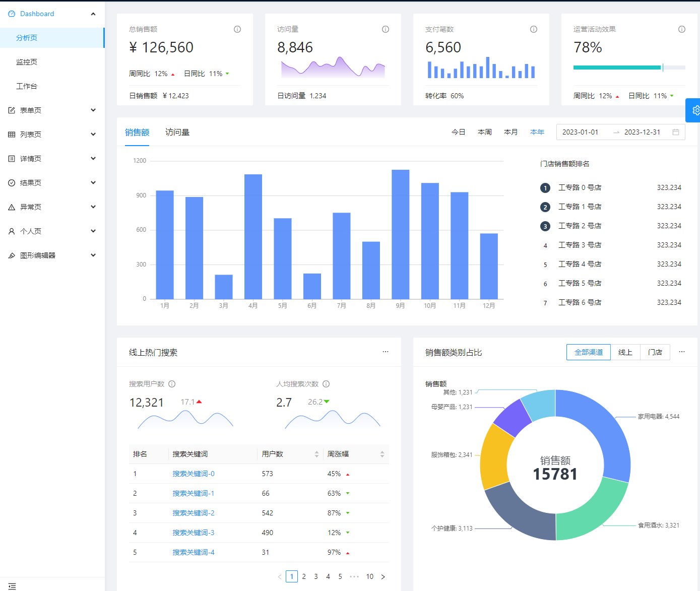Go to page 3 of results
700x591 pixels.
pyautogui.click(x=316, y=576)
